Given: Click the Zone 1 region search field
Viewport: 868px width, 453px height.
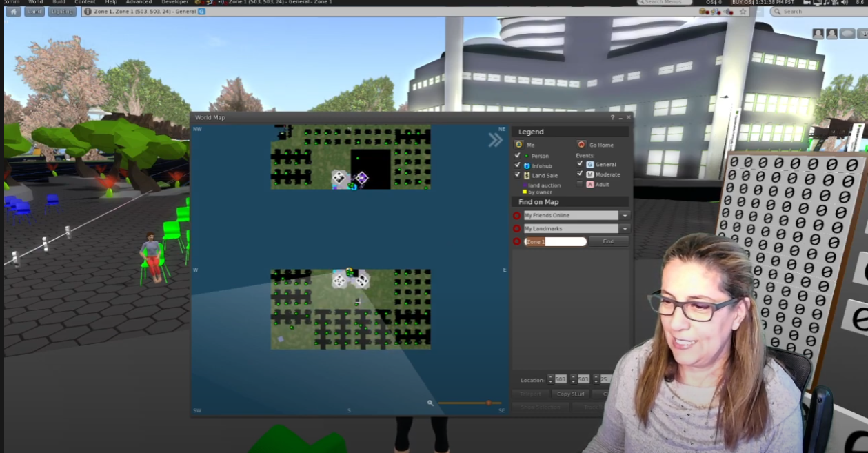Looking at the screenshot, I should [556, 242].
